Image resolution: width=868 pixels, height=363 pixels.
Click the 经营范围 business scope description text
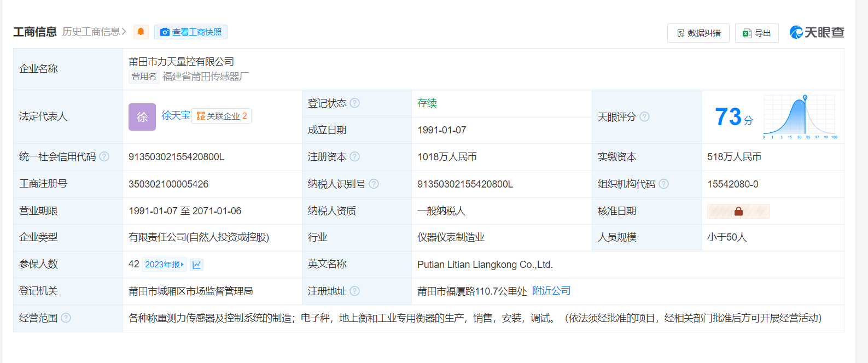(x=475, y=318)
